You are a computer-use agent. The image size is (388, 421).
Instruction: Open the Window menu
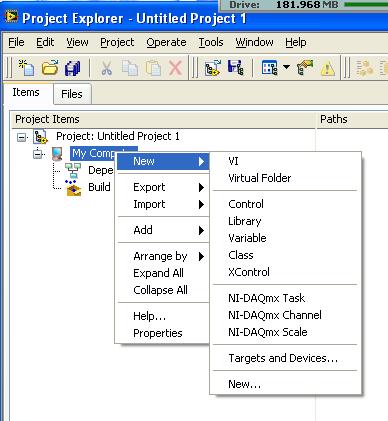point(254,42)
